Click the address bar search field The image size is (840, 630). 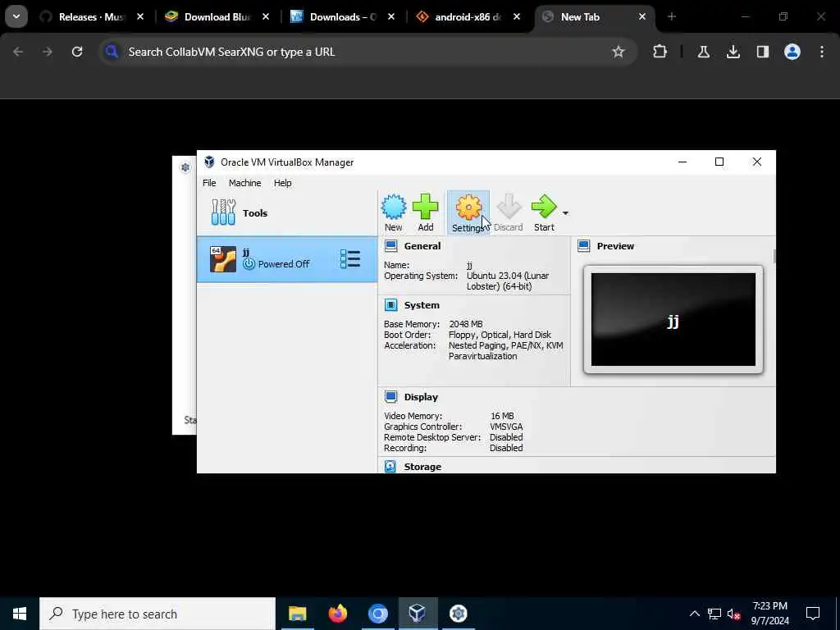pos(367,52)
